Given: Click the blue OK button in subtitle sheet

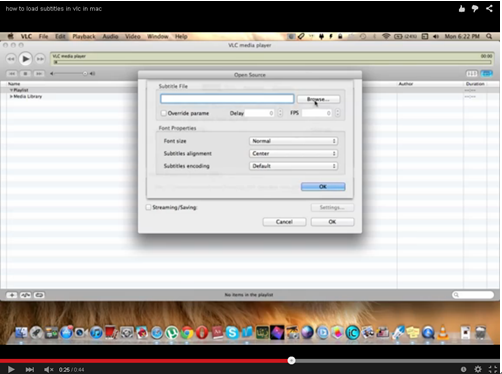Looking at the screenshot, I should 323,187.
